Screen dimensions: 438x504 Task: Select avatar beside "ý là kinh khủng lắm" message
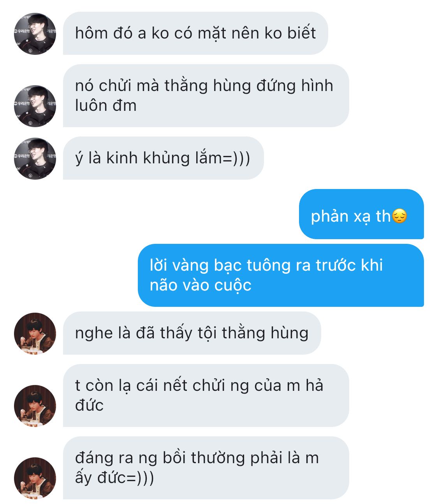tap(35, 159)
